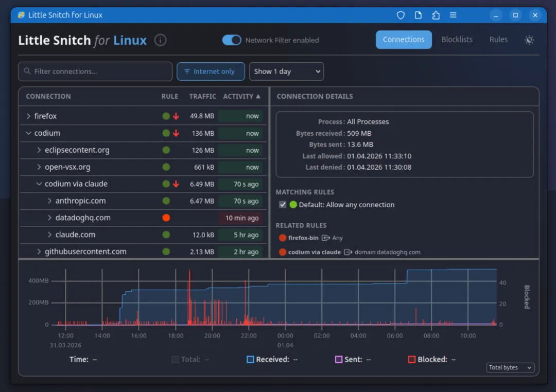Open the Show 1 day time range dropdown
The image size is (556, 392).
(287, 71)
